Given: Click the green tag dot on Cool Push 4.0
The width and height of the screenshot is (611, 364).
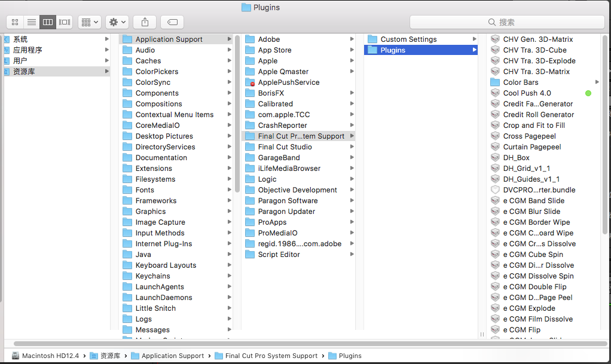Looking at the screenshot, I should coord(588,93).
